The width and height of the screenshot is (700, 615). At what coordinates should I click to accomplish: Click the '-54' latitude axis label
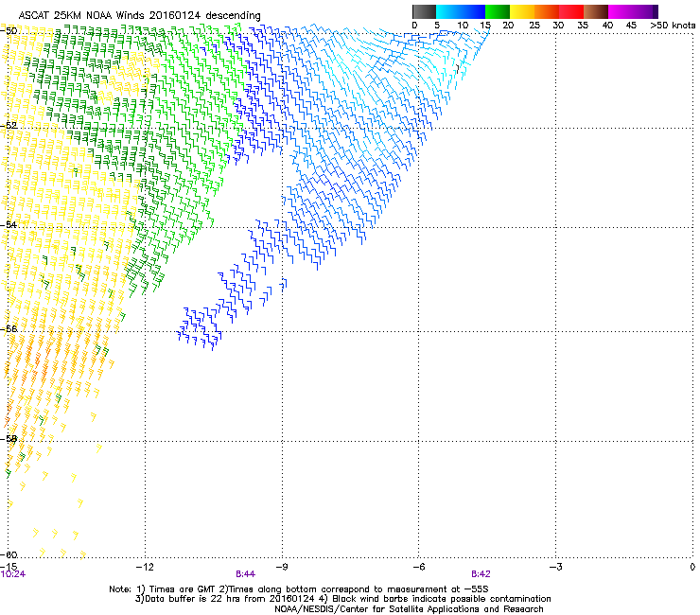click(x=9, y=224)
